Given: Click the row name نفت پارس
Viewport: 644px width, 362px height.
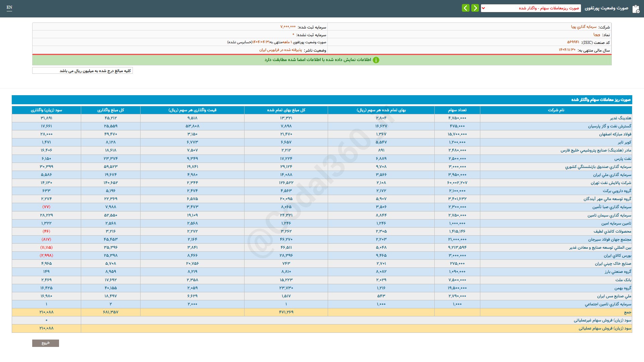Looking at the screenshot, I should (x=623, y=159).
